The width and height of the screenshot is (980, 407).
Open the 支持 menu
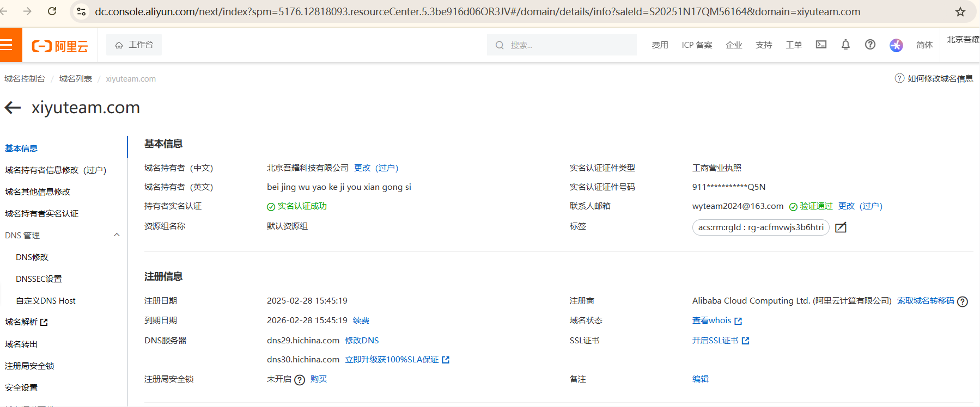point(764,45)
